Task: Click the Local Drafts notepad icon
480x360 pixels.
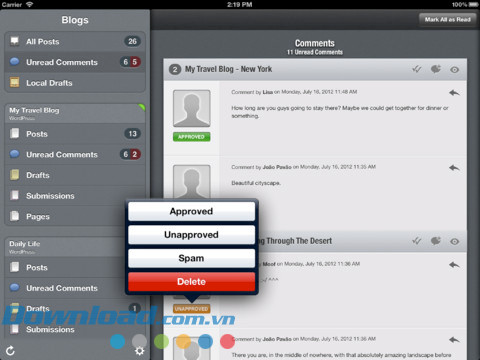Action: coord(14,82)
